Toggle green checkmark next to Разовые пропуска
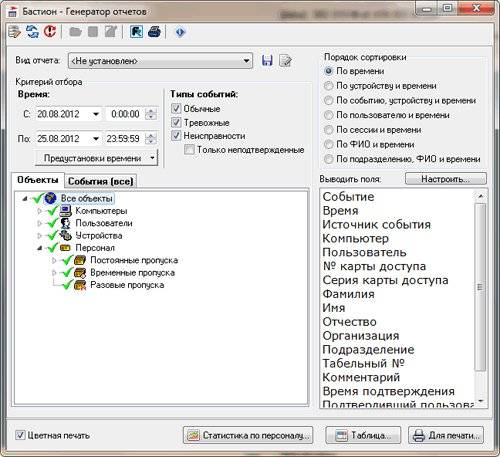The image size is (500, 457). point(67,285)
